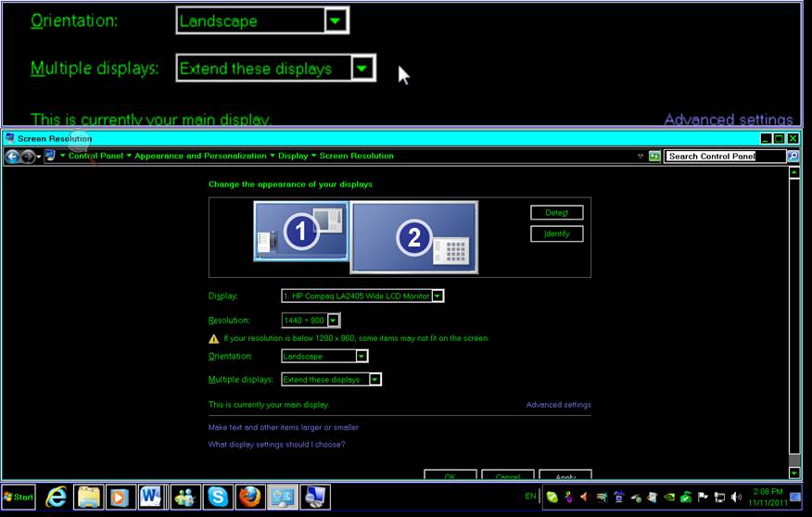Open Skype from the taskbar
Viewport: 812px width, 517px height.
[218, 498]
